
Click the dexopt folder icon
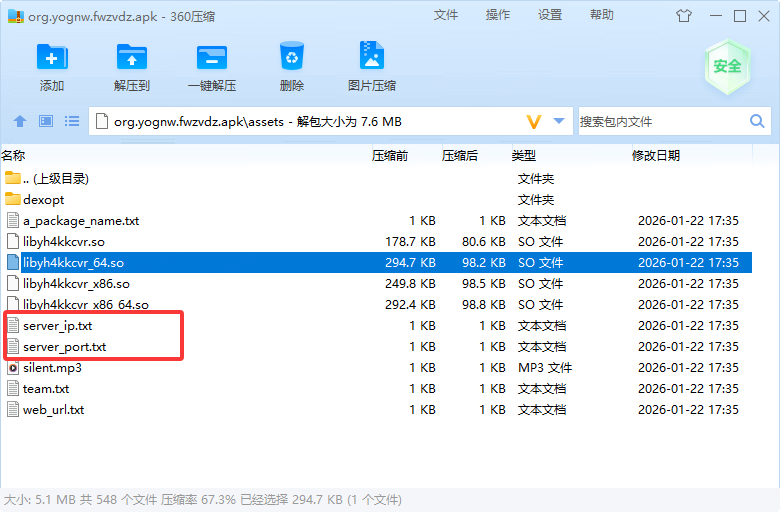(x=13, y=199)
